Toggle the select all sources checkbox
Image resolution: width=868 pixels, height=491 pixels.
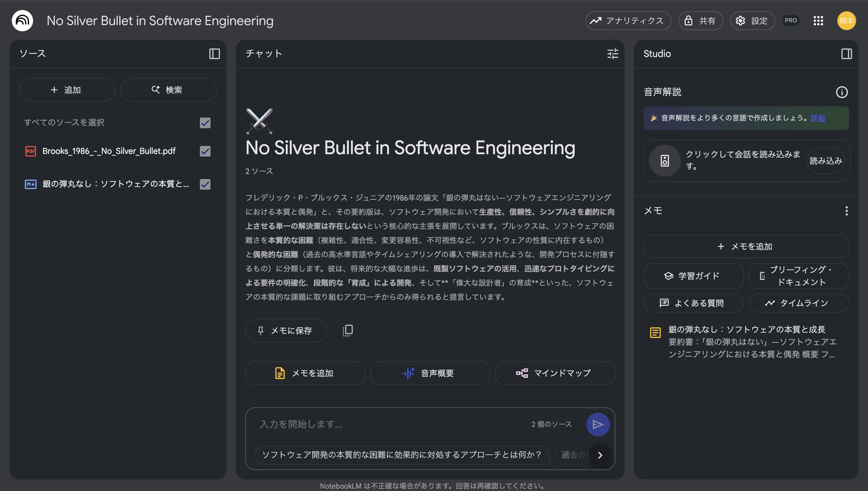[x=205, y=123]
